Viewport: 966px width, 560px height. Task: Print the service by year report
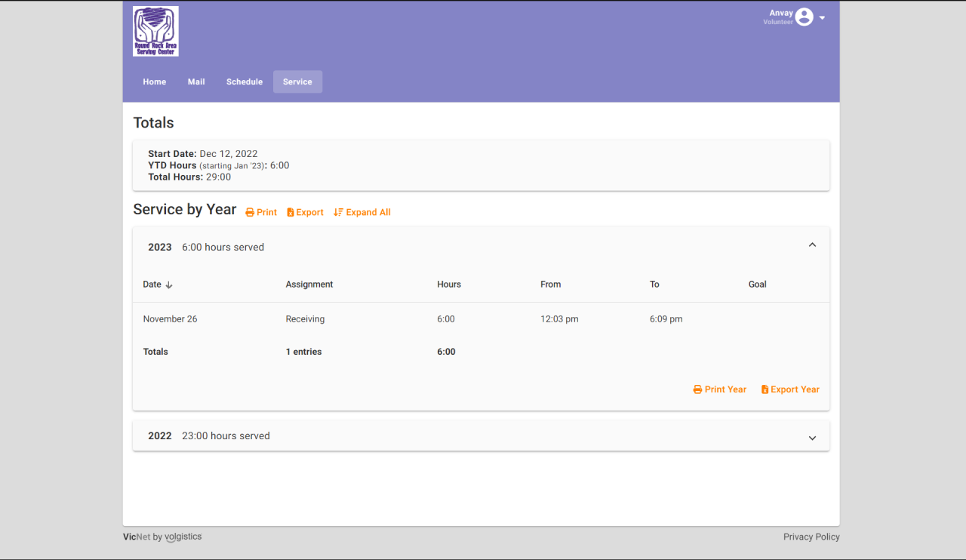[261, 213]
